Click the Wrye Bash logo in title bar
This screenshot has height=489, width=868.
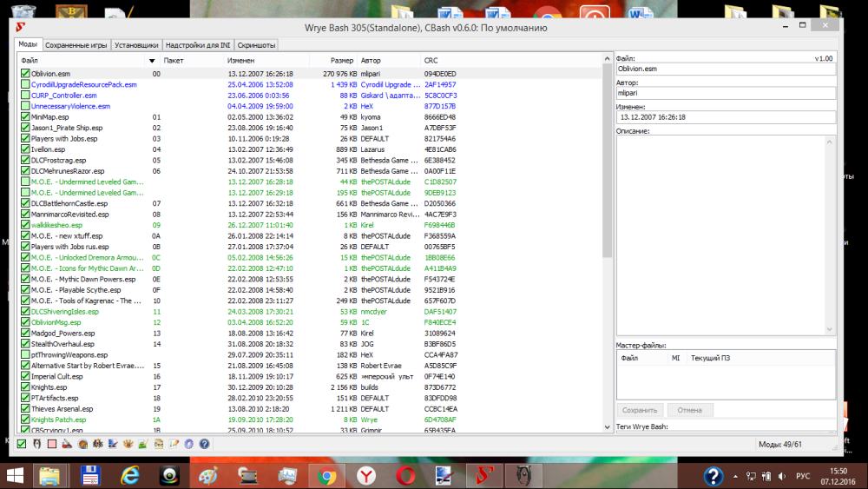tap(21, 27)
